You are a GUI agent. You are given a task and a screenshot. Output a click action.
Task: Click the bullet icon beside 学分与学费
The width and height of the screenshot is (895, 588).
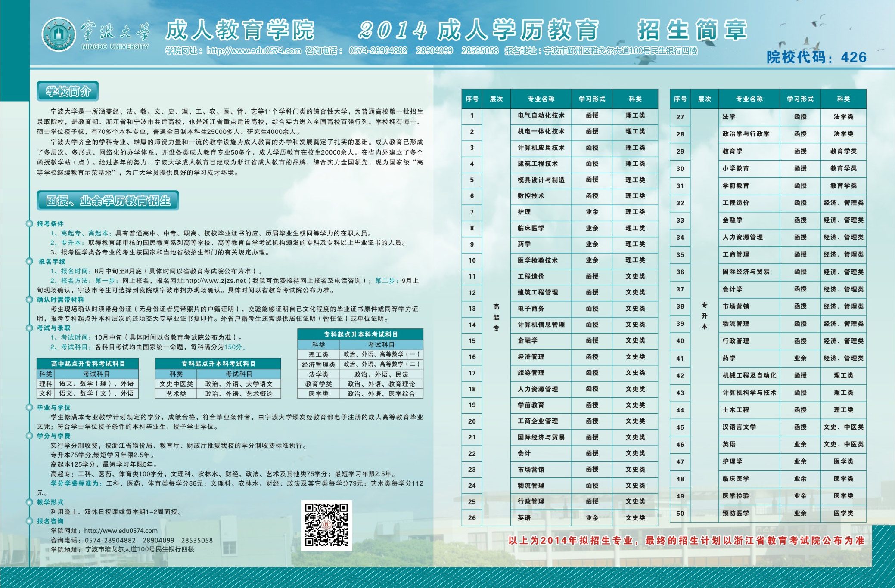[29, 436]
